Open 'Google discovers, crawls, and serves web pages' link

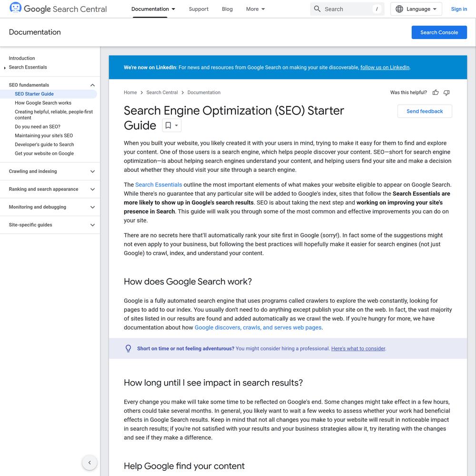click(x=258, y=327)
